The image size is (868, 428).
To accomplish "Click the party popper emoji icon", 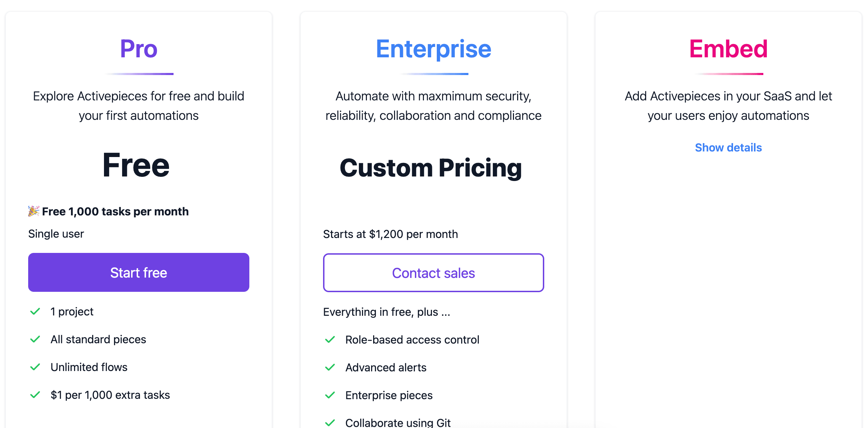I will pos(33,211).
